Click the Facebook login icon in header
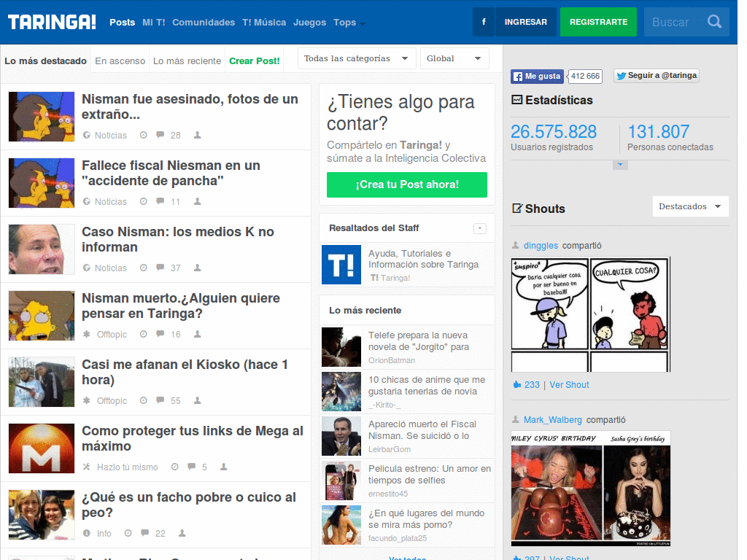Image resolution: width=747 pixels, height=560 pixels. pos(484,22)
